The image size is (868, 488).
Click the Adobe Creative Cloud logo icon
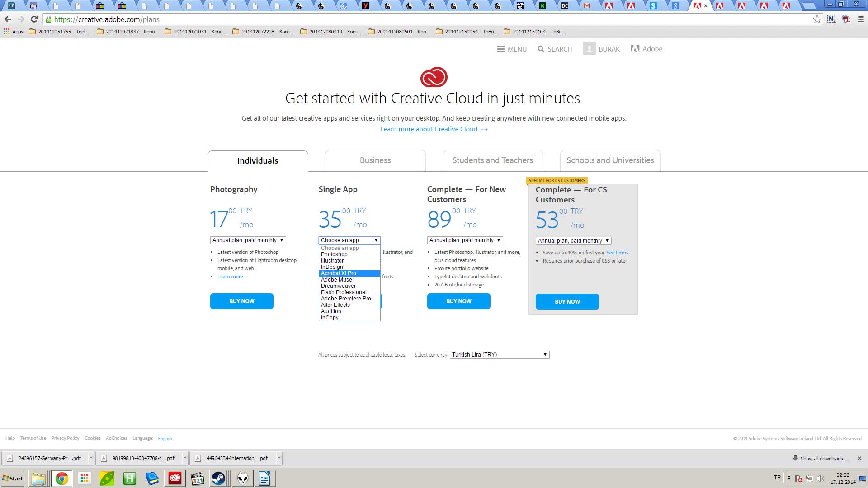click(434, 76)
